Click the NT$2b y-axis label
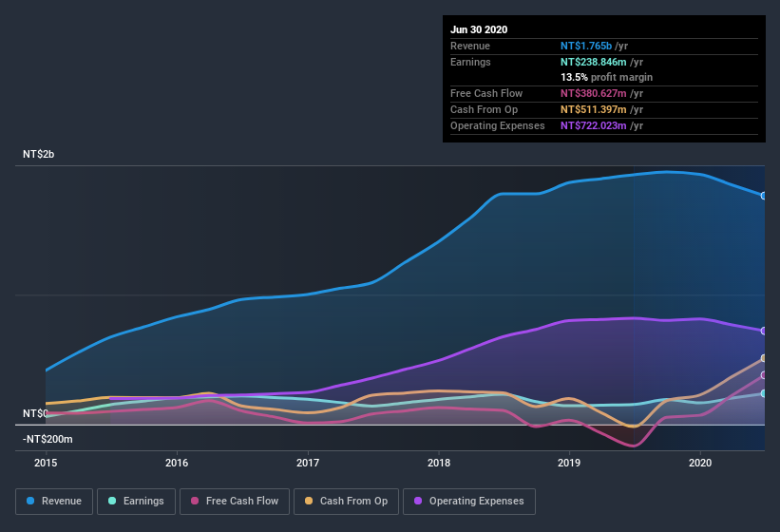This screenshot has height=532, width=780. point(39,154)
